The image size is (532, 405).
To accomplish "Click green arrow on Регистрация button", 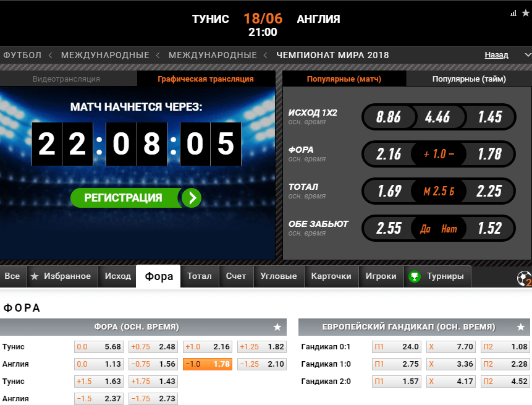I will pos(192,198).
